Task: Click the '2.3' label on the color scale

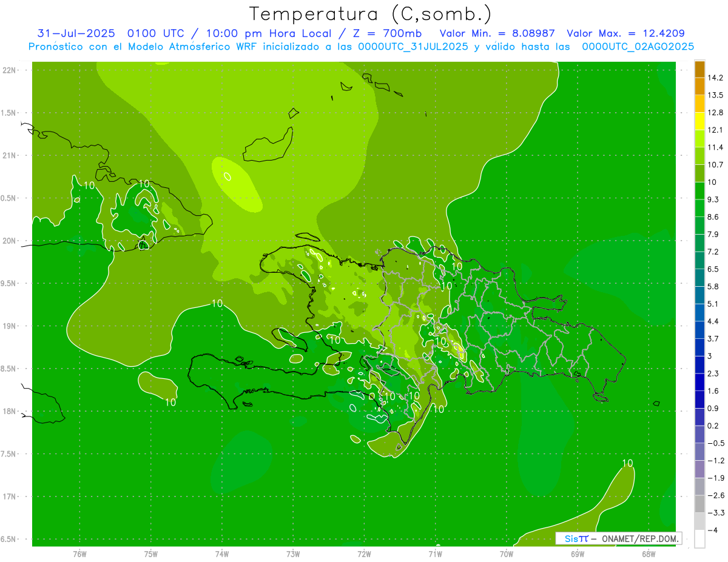Action: tap(713, 373)
